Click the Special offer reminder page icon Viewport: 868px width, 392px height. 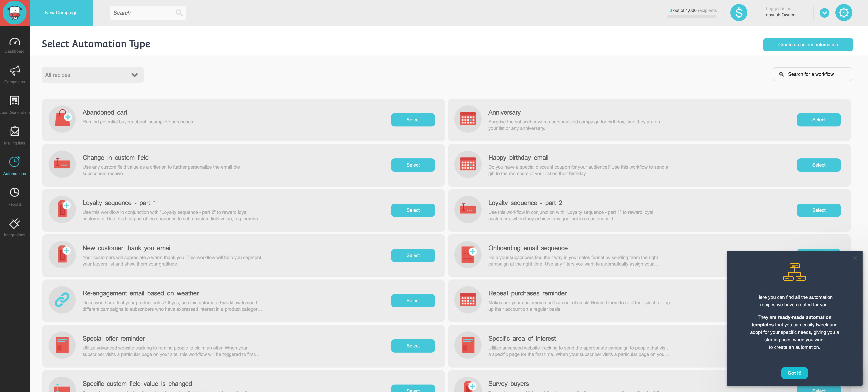coord(62,345)
